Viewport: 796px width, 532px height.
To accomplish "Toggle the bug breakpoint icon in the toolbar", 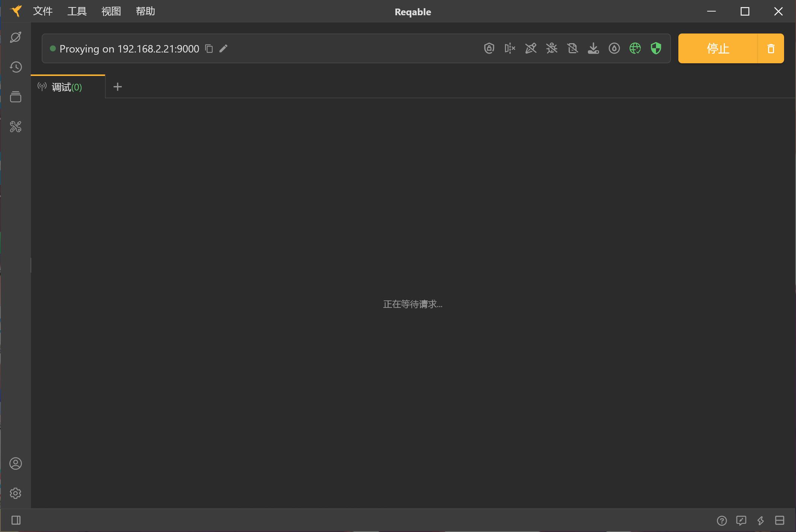I will 551,48.
